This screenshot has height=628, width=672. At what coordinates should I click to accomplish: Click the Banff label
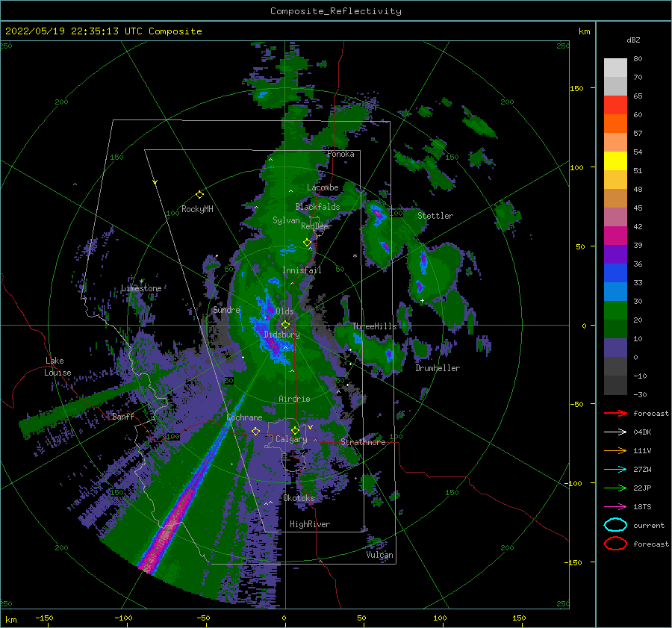123,417
